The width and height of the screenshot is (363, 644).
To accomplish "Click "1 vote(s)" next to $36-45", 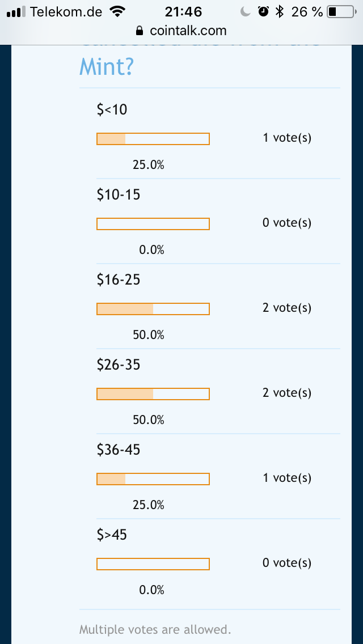I will 286,478.
